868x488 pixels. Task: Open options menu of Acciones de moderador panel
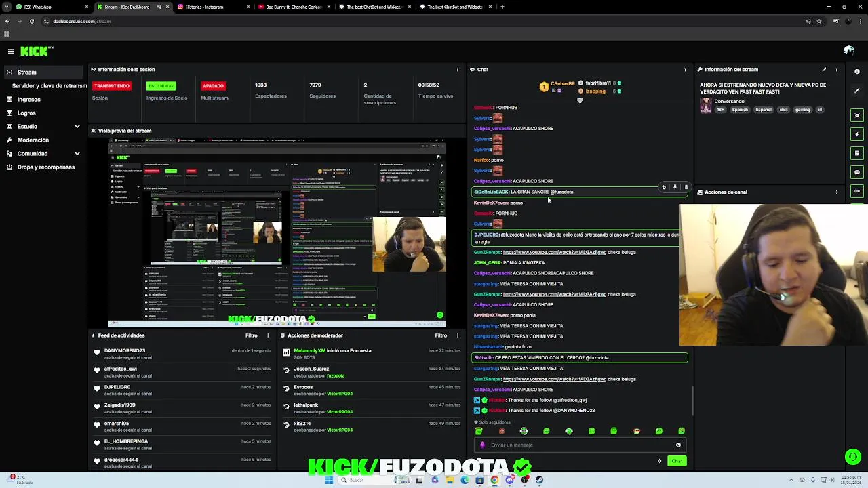458,335
